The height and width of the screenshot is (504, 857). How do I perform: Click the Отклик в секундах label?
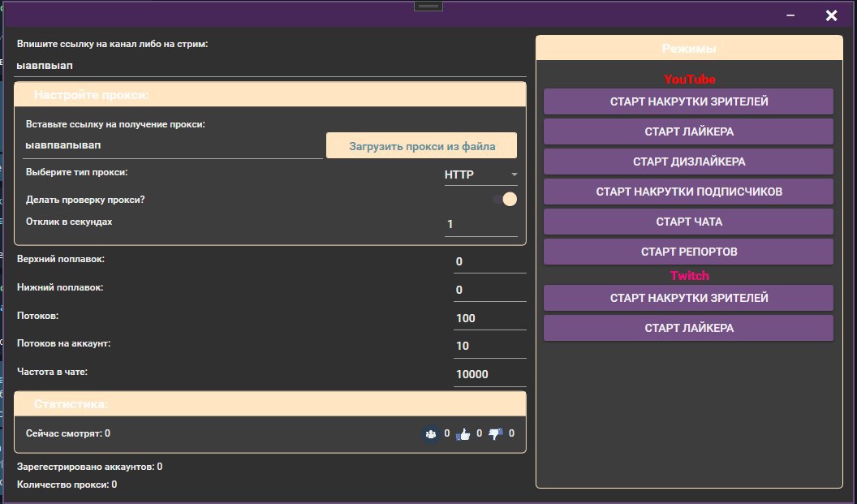click(69, 222)
